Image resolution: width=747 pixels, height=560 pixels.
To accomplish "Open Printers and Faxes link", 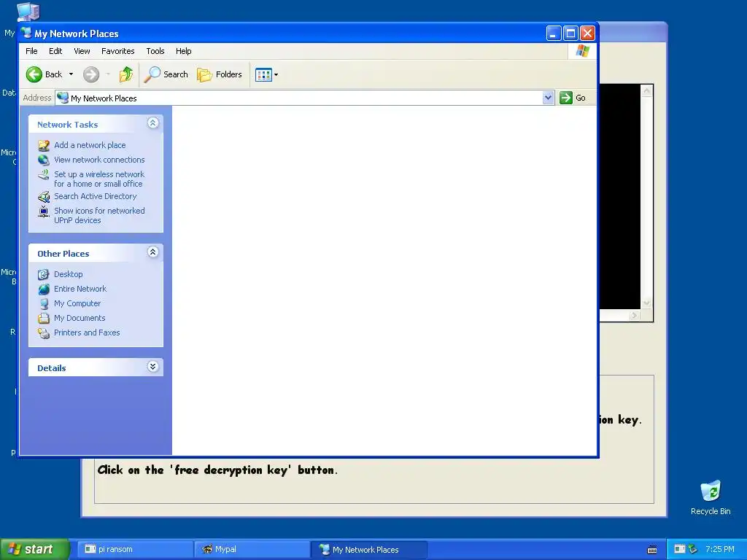I will pos(87,332).
